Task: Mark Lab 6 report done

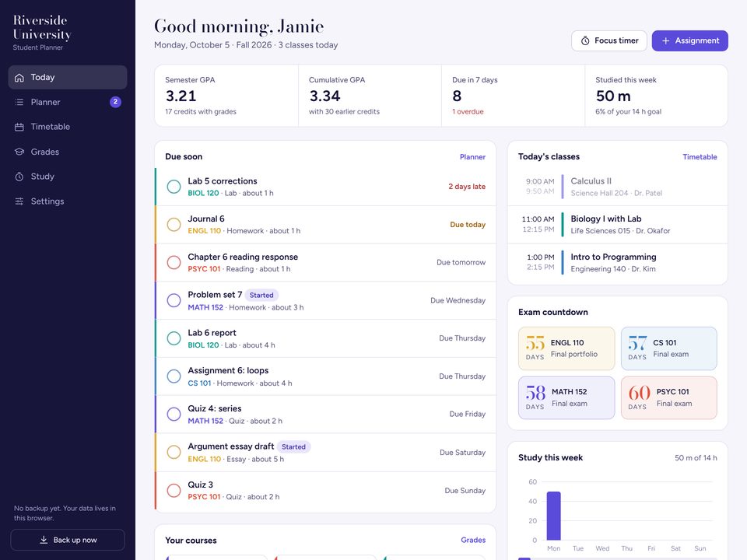Action: (174, 338)
